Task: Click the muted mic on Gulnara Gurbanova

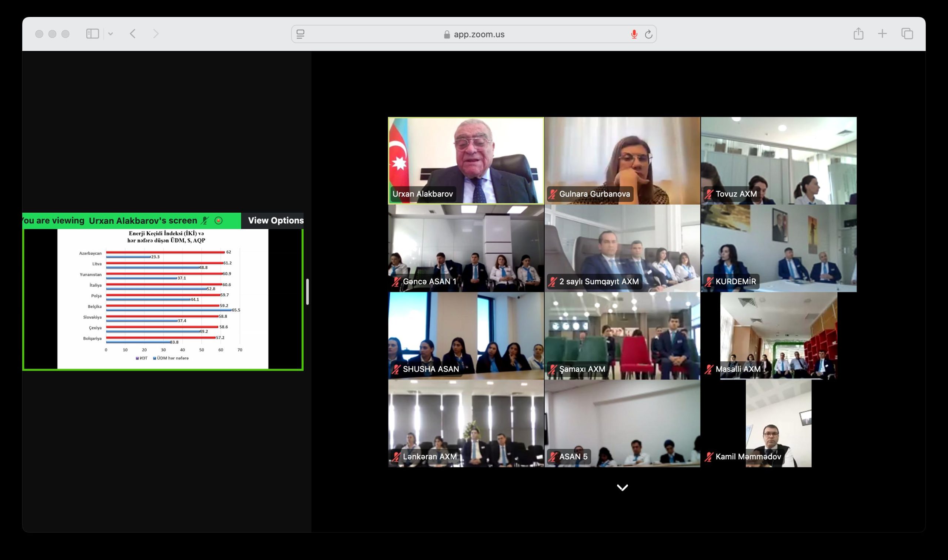Action: (553, 194)
